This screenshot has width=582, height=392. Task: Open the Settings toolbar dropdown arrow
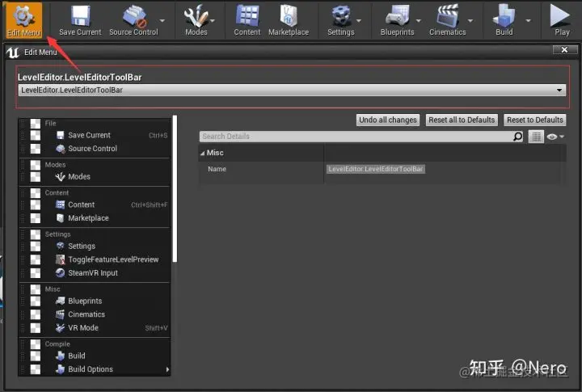point(359,21)
